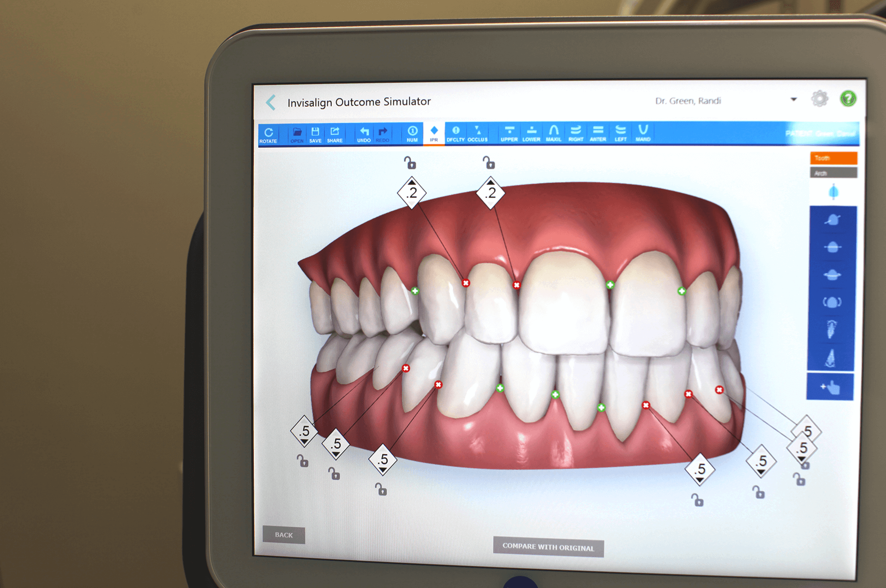Click green plus at upper far-left contact

coord(415,291)
